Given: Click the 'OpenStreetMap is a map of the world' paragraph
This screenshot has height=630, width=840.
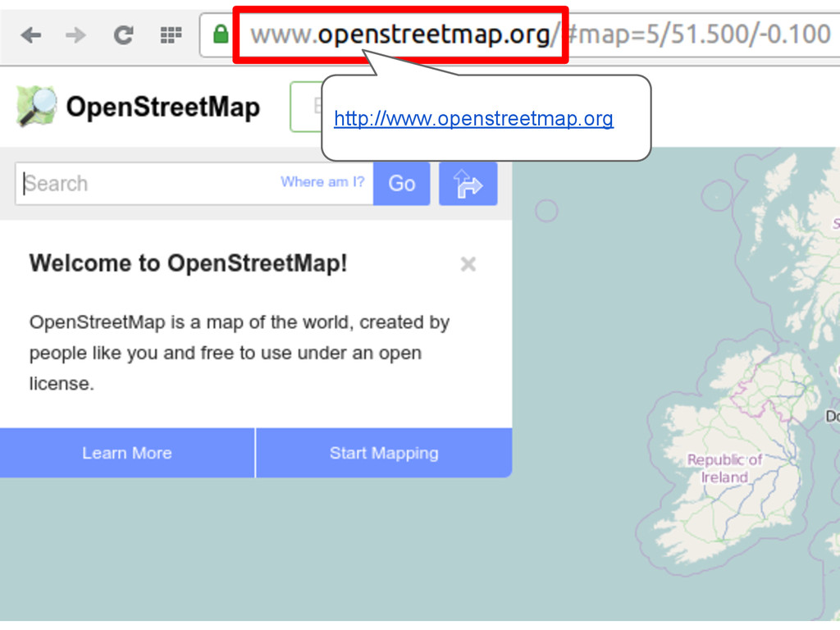Looking at the screenshot, I should click(240, 353).
